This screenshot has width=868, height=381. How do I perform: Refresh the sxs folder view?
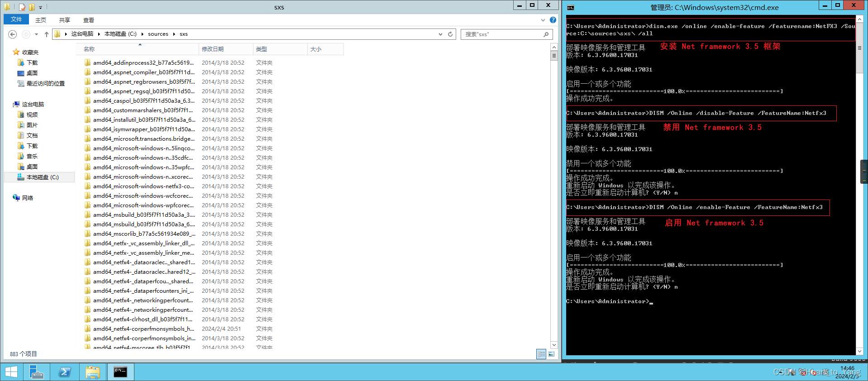(450, 34)
